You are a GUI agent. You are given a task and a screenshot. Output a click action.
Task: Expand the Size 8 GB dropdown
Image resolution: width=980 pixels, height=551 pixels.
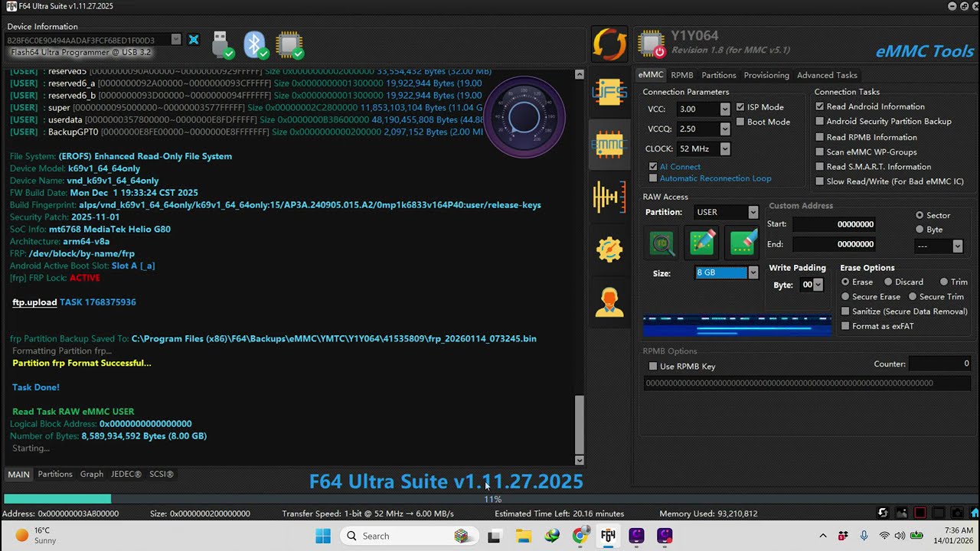[753, 273]
